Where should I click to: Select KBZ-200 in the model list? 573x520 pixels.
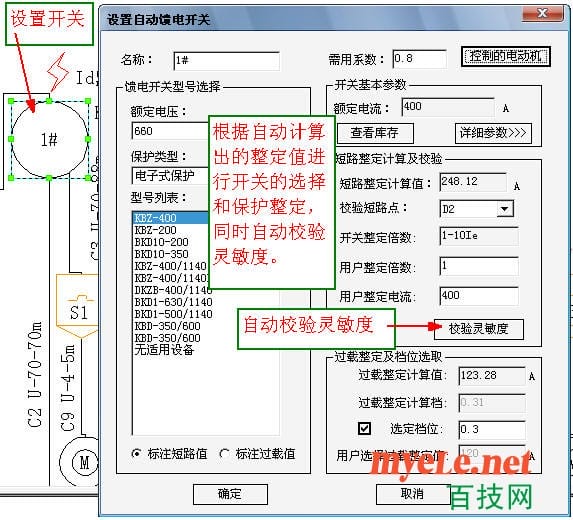156,230
